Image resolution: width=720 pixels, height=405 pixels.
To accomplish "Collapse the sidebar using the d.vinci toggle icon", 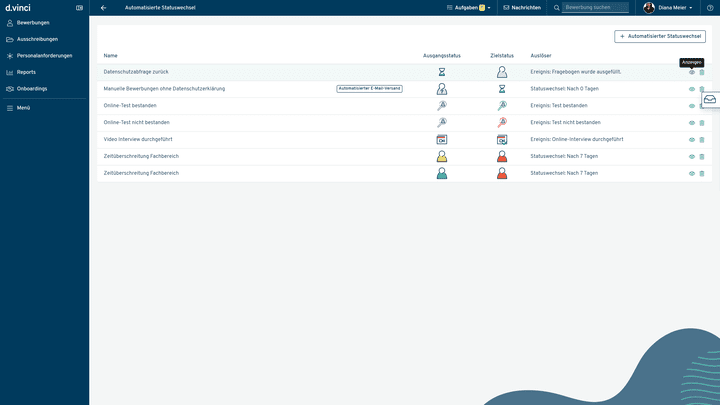I will 79,7.
